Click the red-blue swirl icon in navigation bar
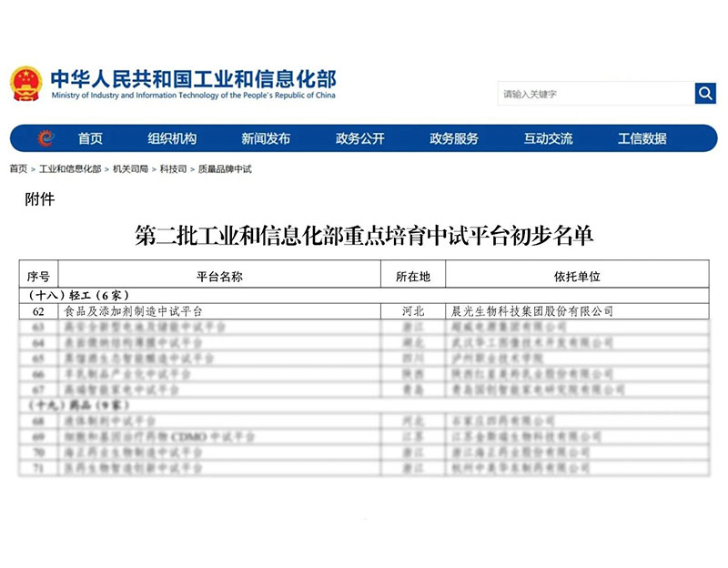Viewport: 728px width, 568px height. (45, 138)
